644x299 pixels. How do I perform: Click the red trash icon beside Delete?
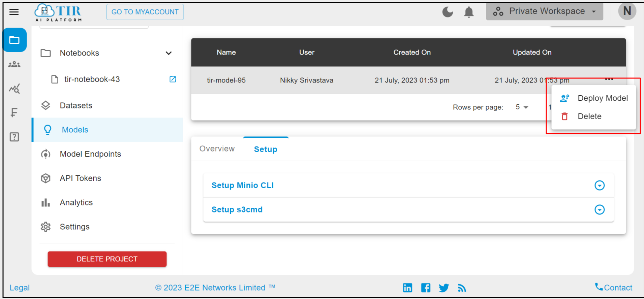(x=564, y=116)
